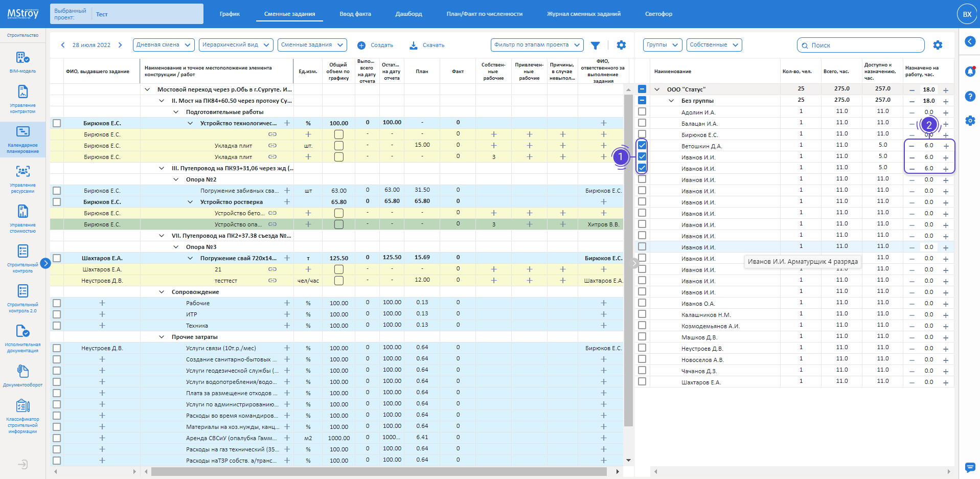Check row checkbox for Рабочие
Image resolution: width=980 pixels, height=479 pixels.
click(x=57, y=303)
